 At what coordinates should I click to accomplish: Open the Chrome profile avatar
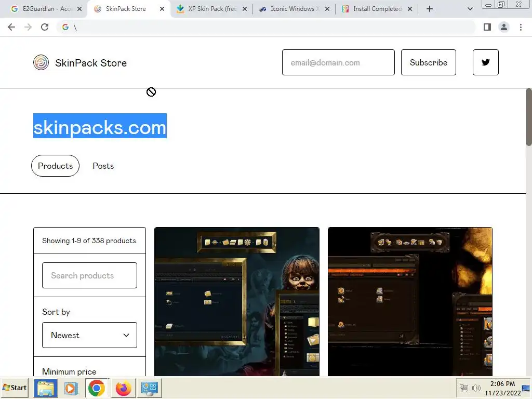pyautogui.click(x=504, y=27)
